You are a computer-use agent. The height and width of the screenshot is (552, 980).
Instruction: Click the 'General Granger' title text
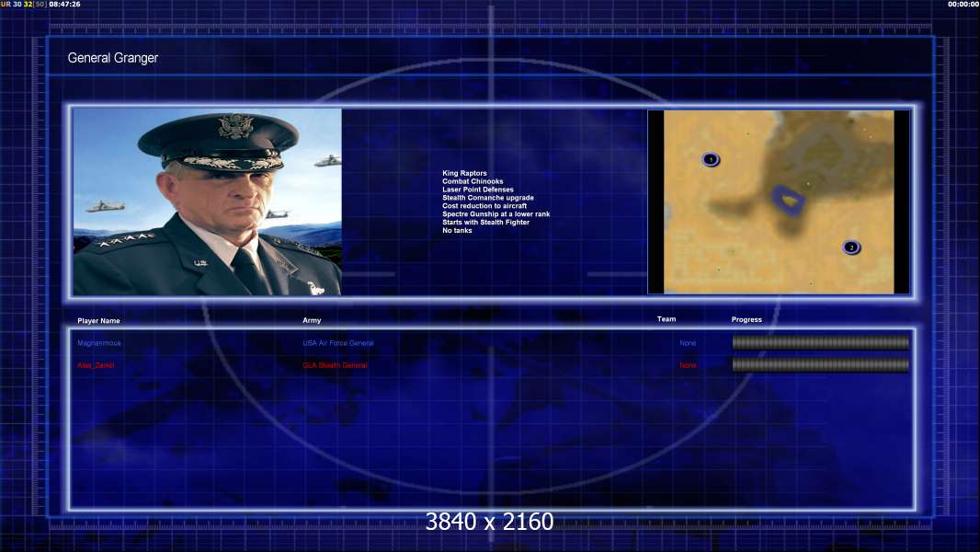pyautogui.click(x=113, y=58)
